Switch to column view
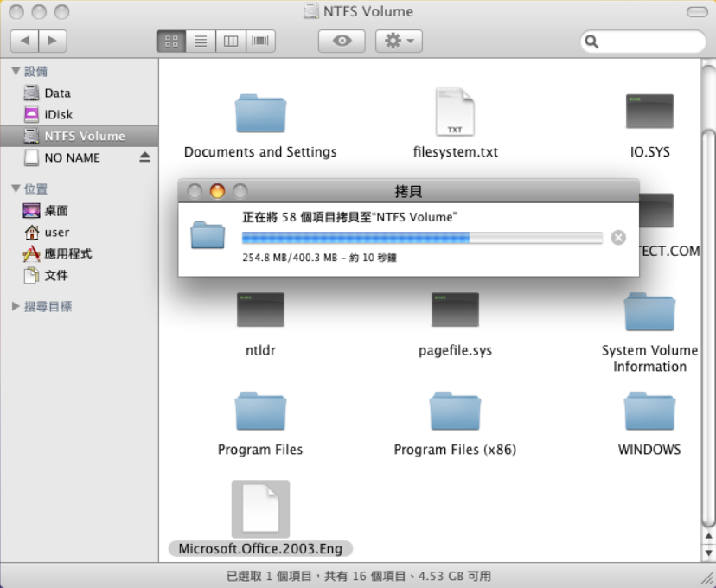 [x=230, y=41]
